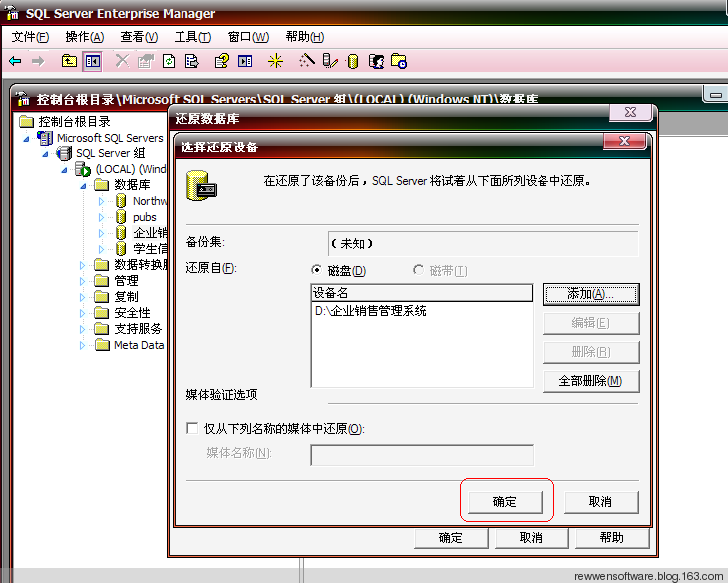Open the 操作(A) menu
The width and height of the screenshot is (728, 583).
pyautogui.click(x=85, y=37)
